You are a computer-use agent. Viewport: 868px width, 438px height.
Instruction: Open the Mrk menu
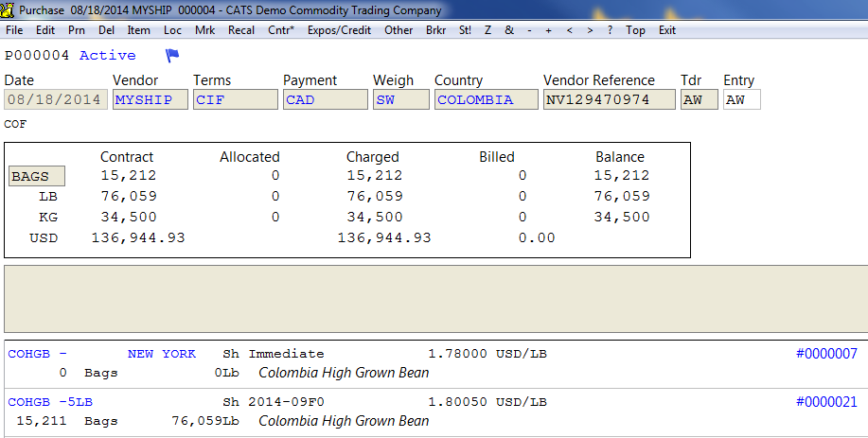pyautogui.click(x=204, y=30)
